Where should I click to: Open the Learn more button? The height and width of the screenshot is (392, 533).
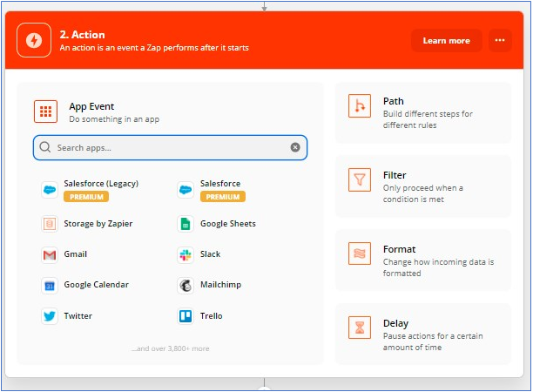click(446, 40)
